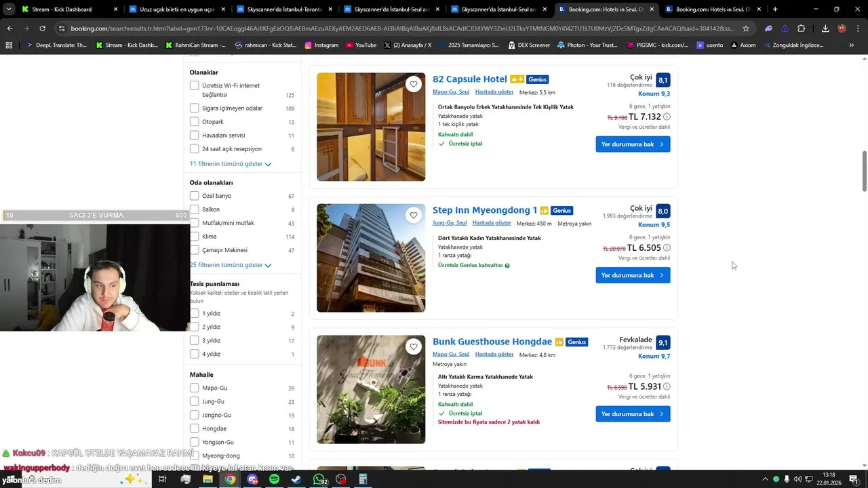Open Steam from the taskbar
Screen dimensions: 868x488
point(296,479)
